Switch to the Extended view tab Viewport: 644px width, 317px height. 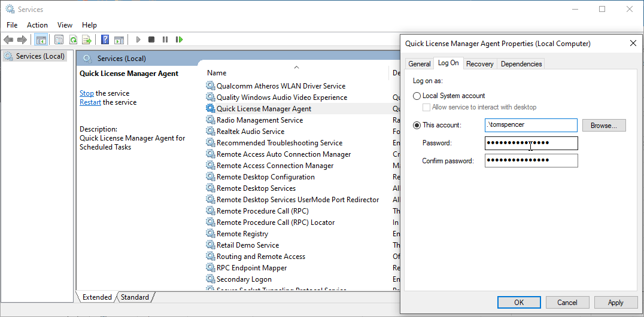[97, 297]
